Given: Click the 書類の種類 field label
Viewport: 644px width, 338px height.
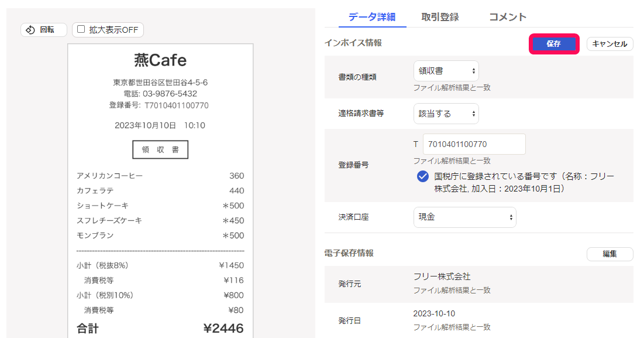Looking at the screenshot, I should (357, 77).
